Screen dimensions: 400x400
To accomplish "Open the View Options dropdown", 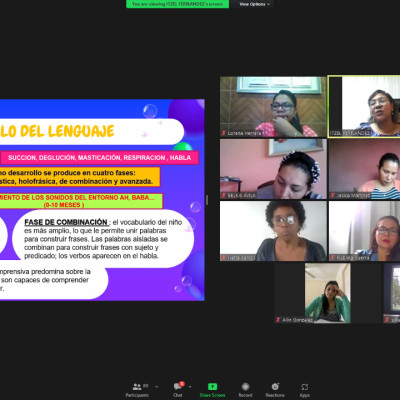I will 254,4.
